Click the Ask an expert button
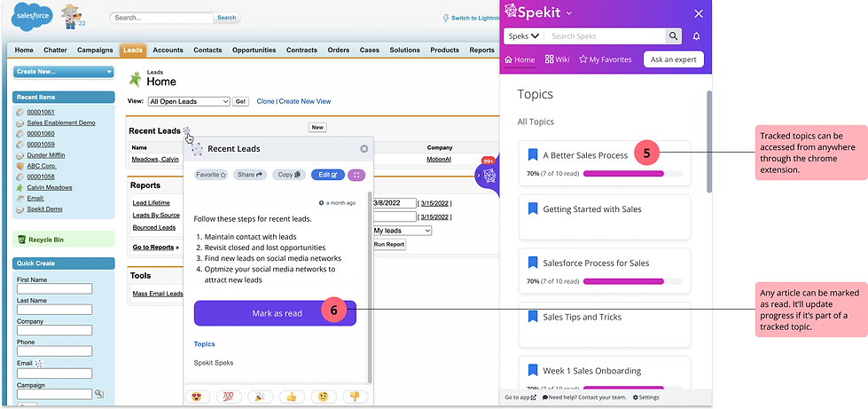 (673, 59)
